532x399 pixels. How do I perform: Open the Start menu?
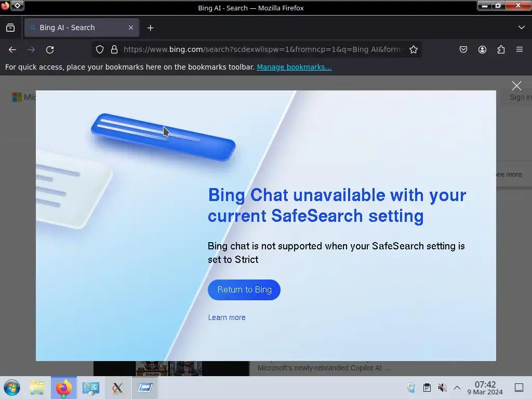pos(12,388)
